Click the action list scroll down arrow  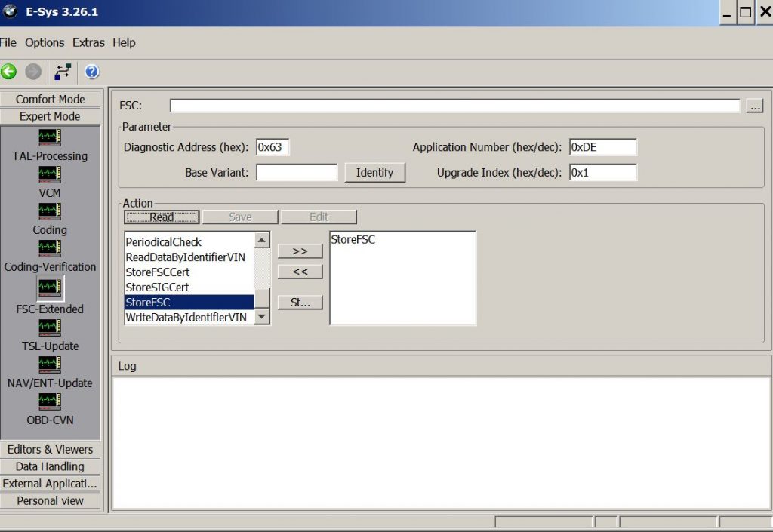click(262, 317)
